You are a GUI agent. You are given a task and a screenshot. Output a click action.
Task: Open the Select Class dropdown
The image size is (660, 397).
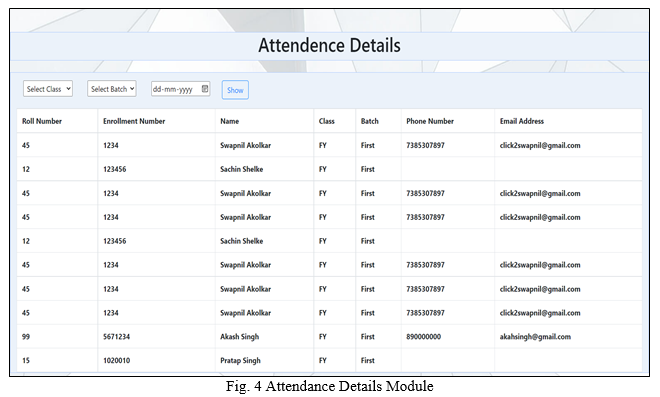point(48,89)
